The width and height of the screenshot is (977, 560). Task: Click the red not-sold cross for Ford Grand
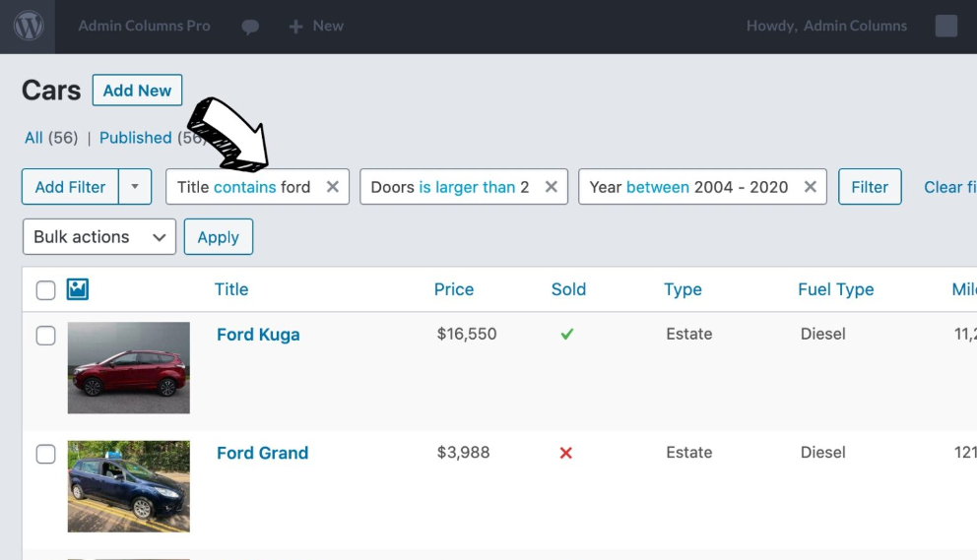coord(565,453)
